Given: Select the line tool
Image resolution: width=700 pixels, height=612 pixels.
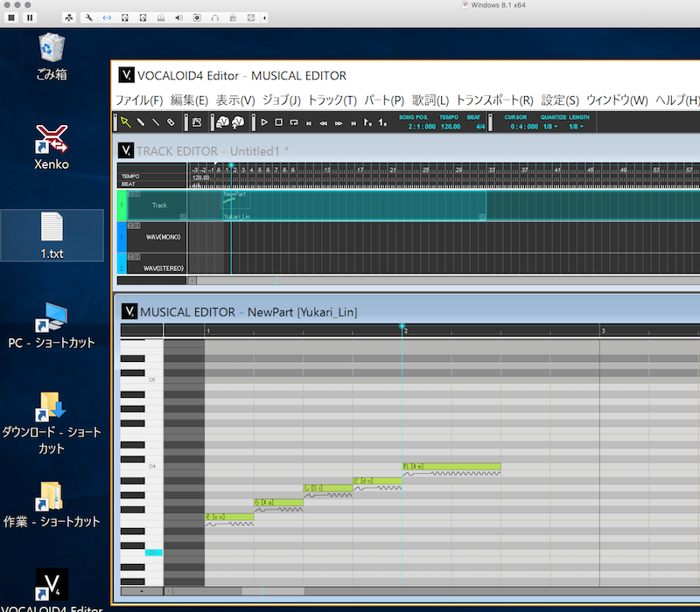Looking at the screenshot, I should (156, 122).
